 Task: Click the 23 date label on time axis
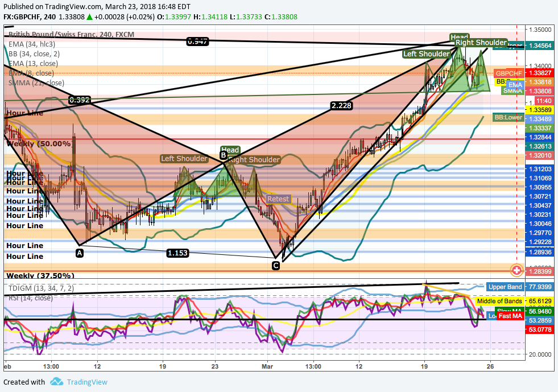pyautogui.click(x=214, y=366)
